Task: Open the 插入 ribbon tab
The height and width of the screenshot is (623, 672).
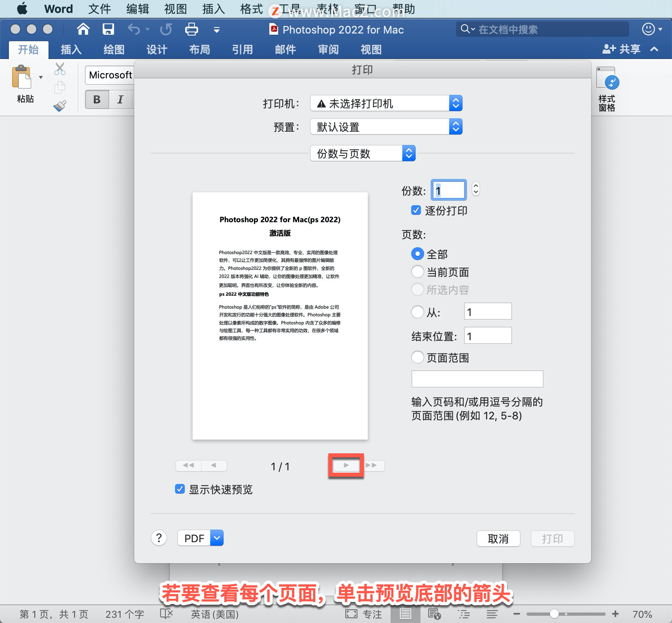Action: [x=71, y=50]
